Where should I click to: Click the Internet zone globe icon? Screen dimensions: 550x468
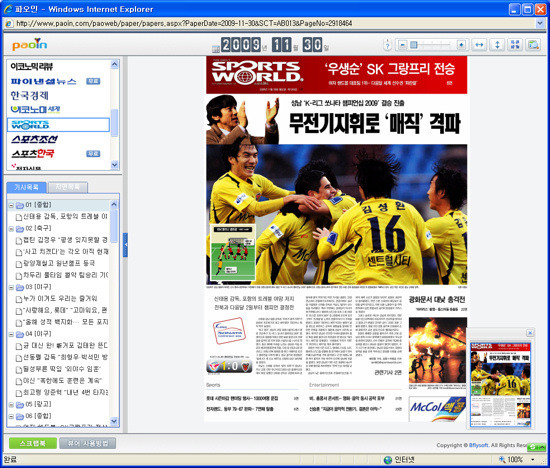click(x=388, y=460)
